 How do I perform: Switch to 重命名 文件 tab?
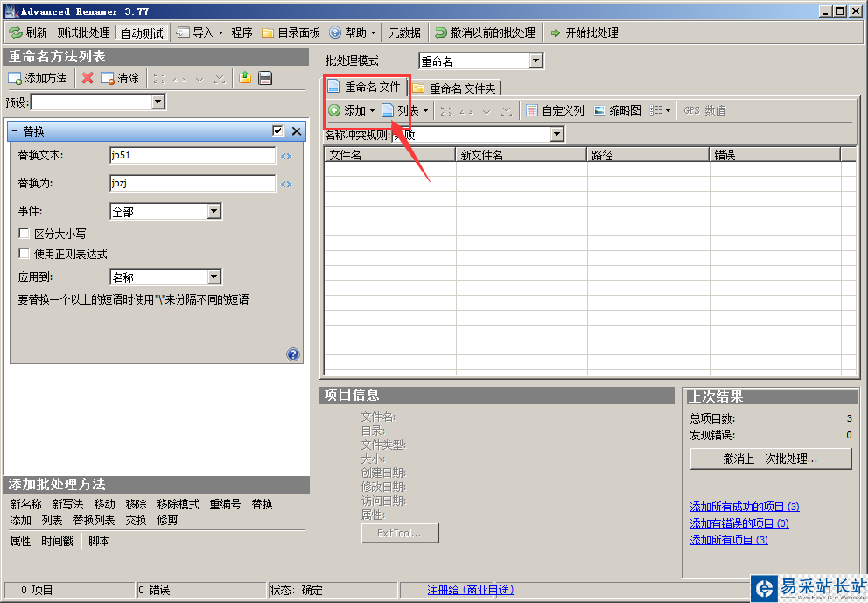tap(365, 87)
